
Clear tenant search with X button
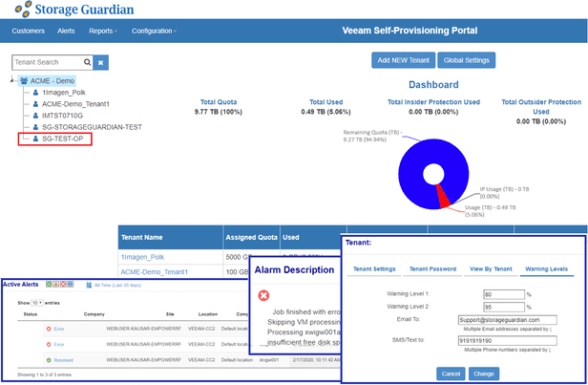click(100, 63)
